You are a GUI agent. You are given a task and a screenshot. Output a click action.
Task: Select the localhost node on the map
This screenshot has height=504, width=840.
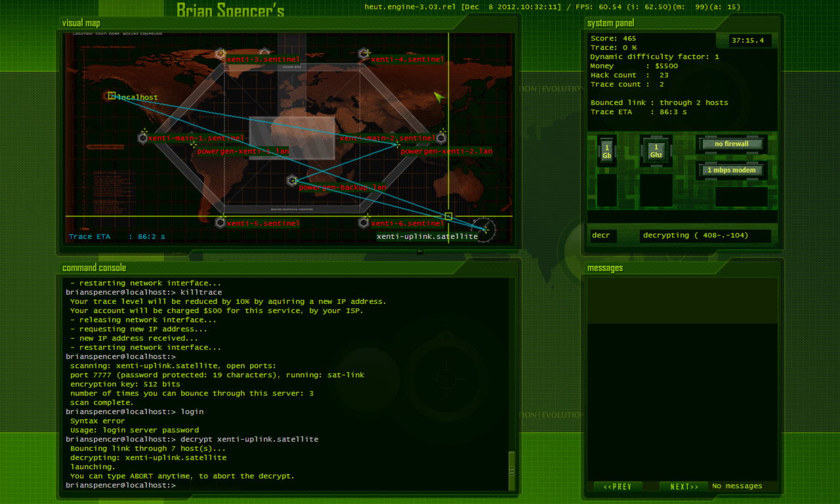110,96
